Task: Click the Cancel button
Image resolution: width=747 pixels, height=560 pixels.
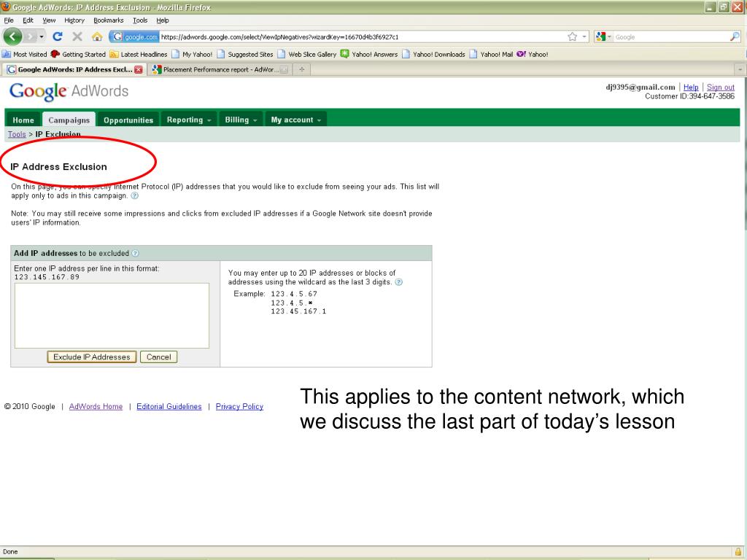Action: [x=158, y=357]
